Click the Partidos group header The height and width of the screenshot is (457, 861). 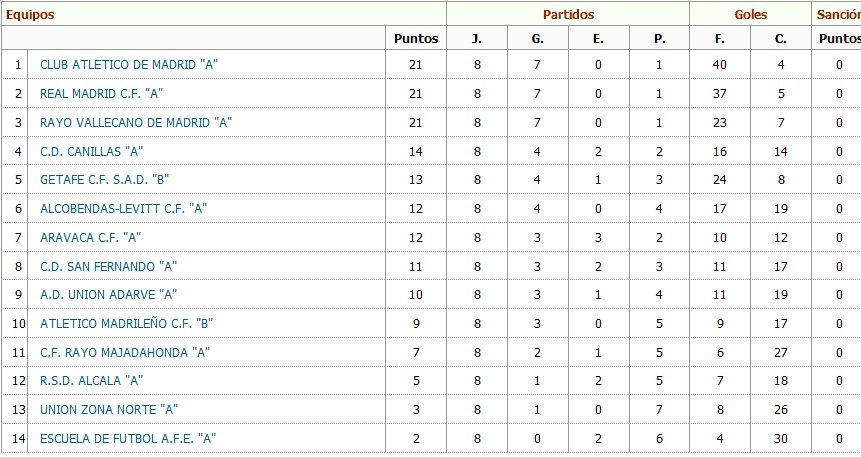point(568,15)
